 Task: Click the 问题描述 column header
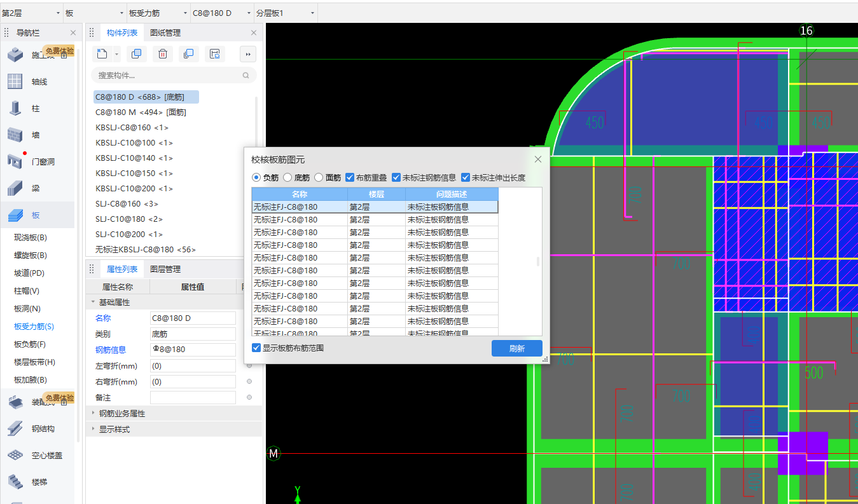point(452,194)
